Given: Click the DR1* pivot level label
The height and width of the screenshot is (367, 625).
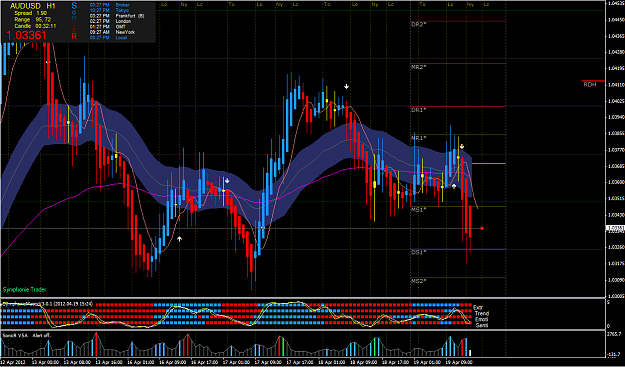Looking at the screenshot, I should tap(419, 110).
